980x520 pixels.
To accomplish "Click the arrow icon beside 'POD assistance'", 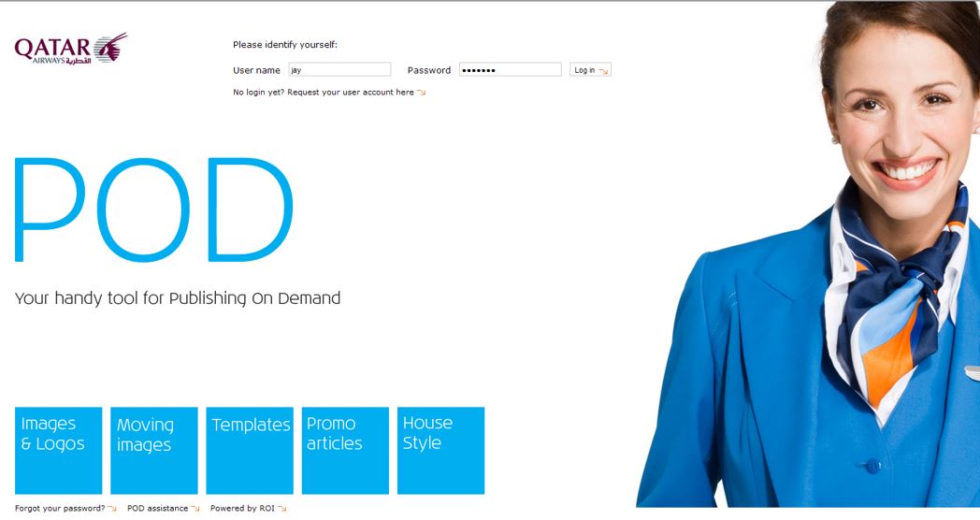I will point(195,509).
